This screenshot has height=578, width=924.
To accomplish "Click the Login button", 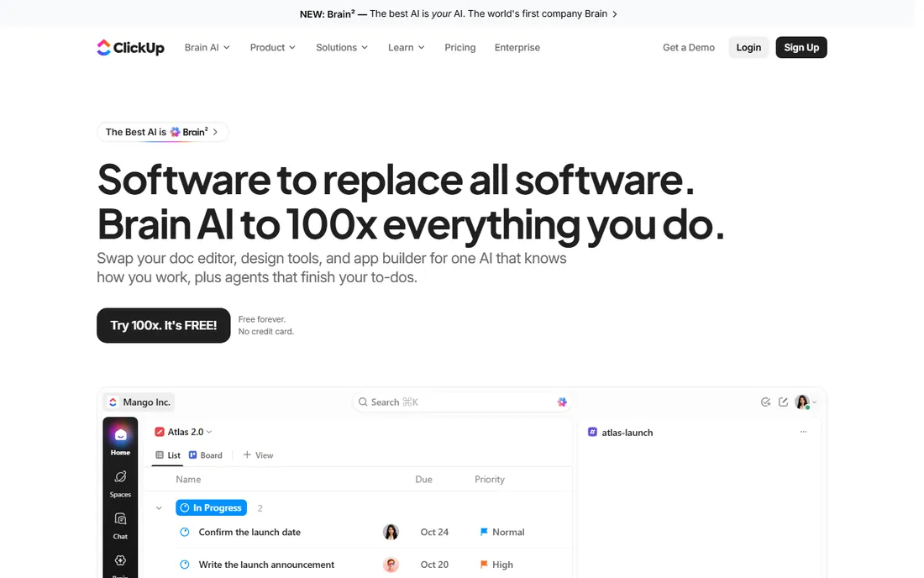I will [748, 47].
